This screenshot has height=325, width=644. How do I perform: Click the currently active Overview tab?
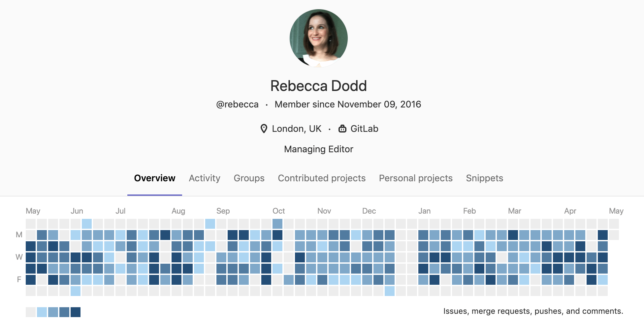point(154,178)
